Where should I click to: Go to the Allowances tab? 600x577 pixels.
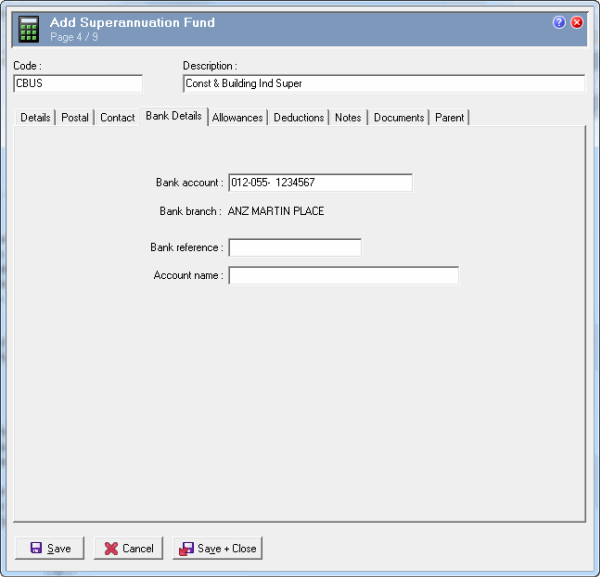click(x=237, y=118)
